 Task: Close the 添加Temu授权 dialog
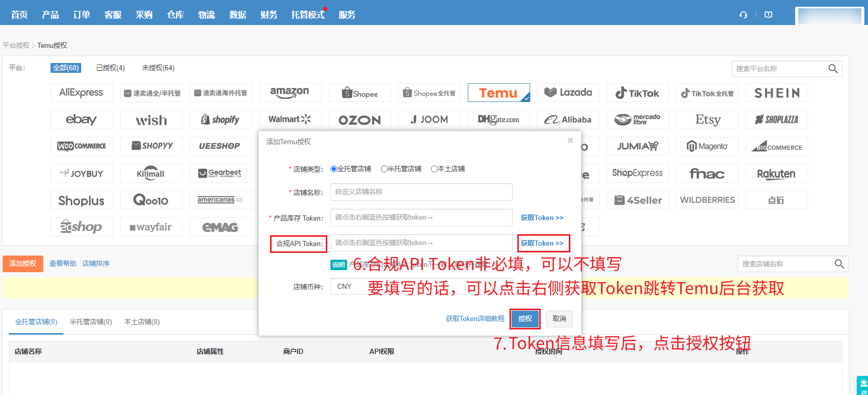[570, 141]
